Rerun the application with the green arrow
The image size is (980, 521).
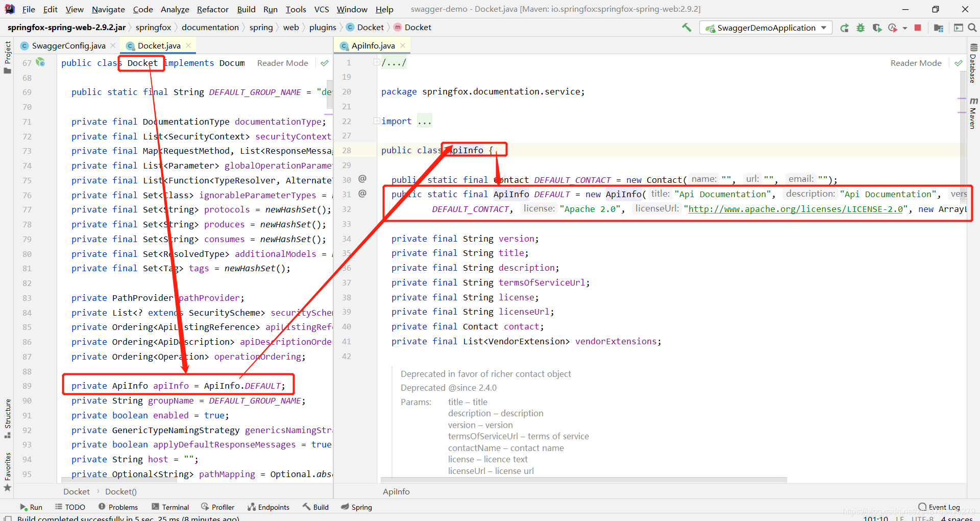[x=845, y=28]
